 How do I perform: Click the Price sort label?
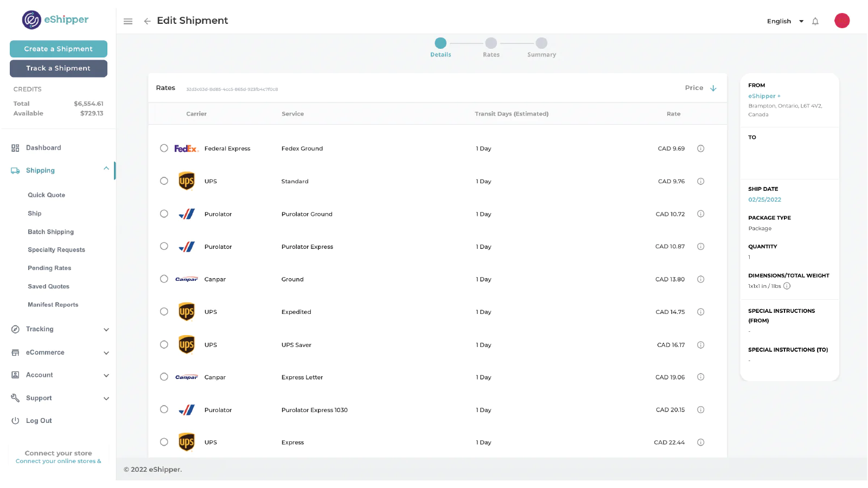coord(694,88)
